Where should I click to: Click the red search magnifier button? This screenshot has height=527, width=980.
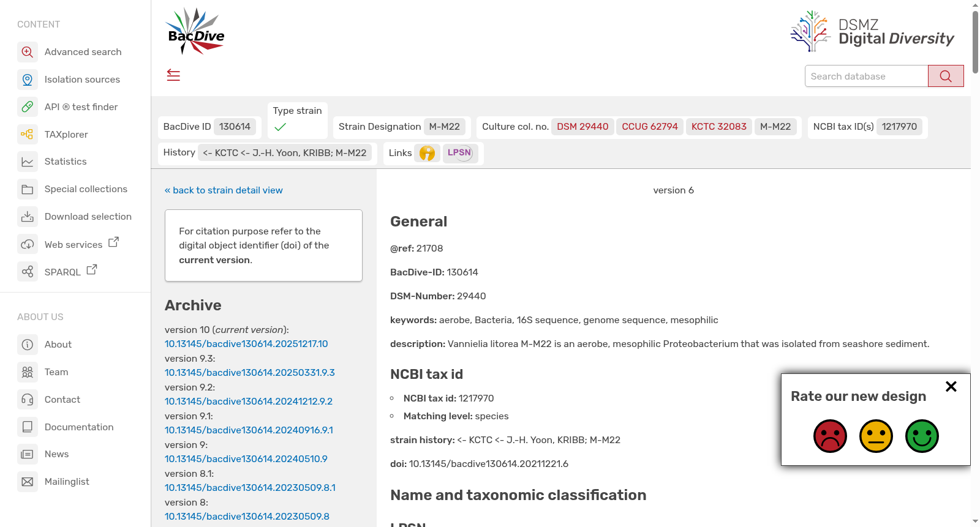(x=946, y=76)
